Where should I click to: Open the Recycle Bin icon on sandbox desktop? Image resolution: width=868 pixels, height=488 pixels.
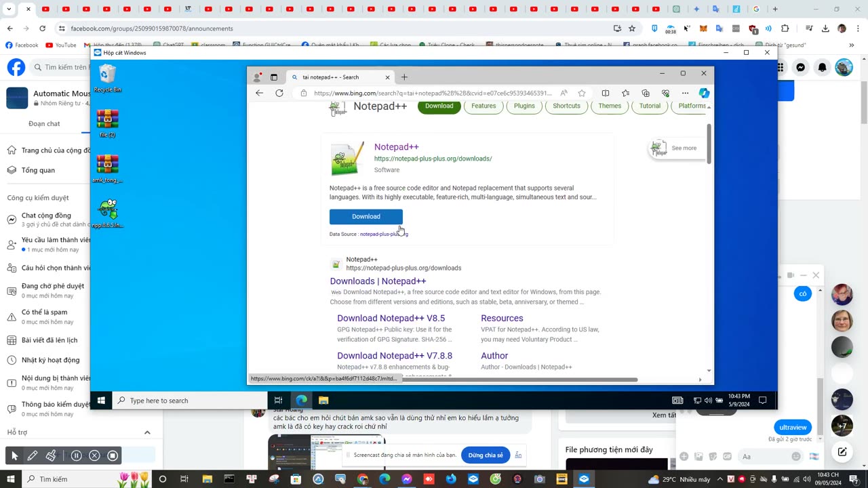[x=108, y=78]
